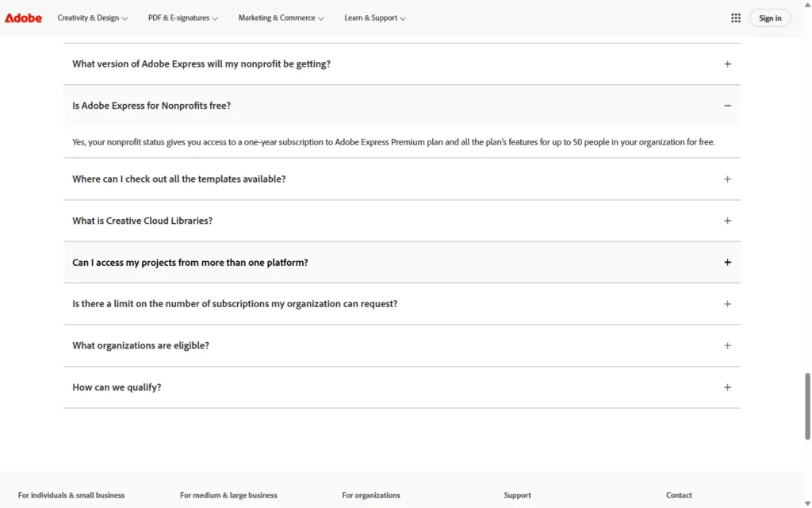
Task: Click 'For medium & large business' footer heading
Action: 228,495
